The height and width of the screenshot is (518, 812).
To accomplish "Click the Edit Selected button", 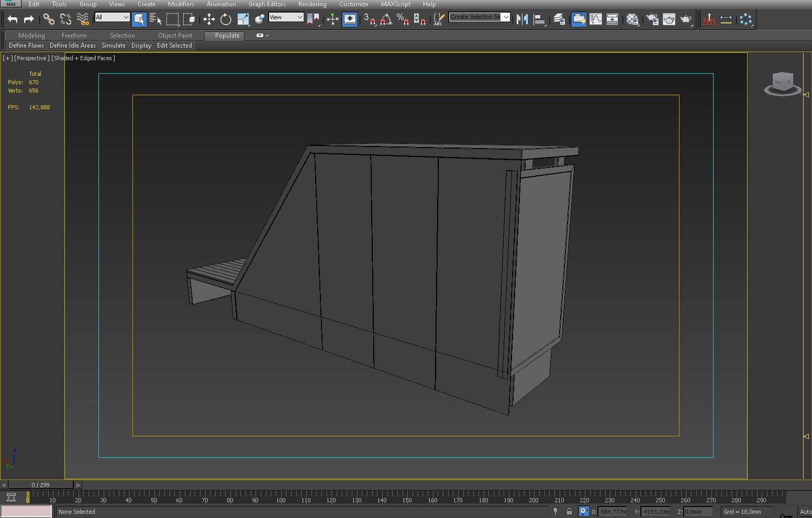I will pos(174,46).
